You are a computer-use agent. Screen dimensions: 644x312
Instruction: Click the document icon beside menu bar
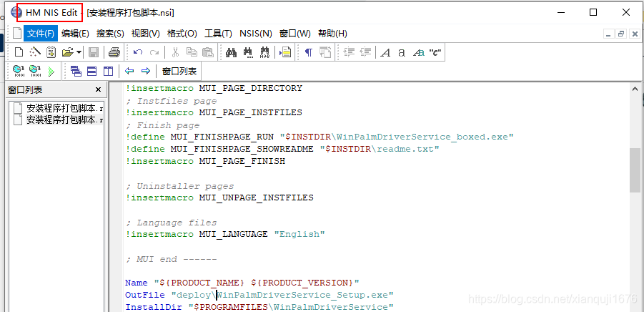pos(17,34)
